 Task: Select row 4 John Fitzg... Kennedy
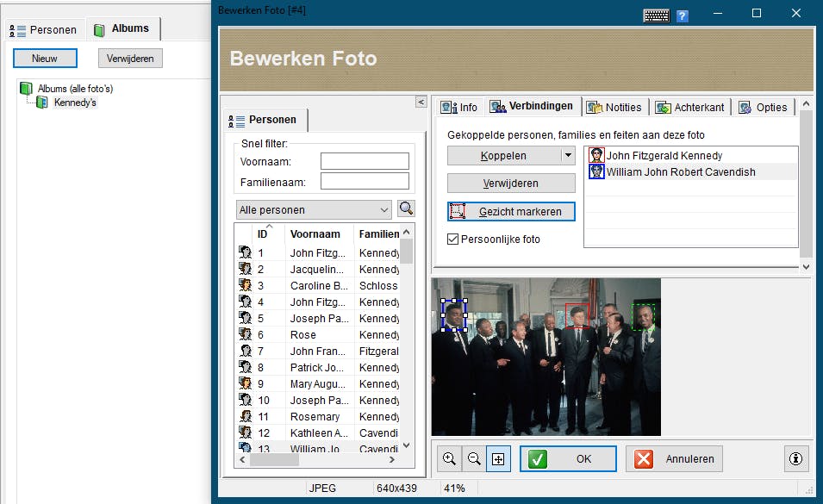tap(317, 302)
